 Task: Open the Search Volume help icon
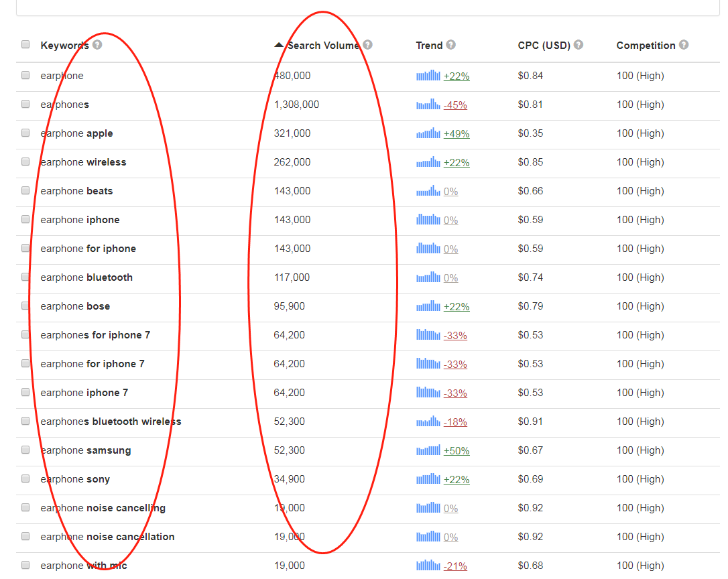[x=368, y=45]
